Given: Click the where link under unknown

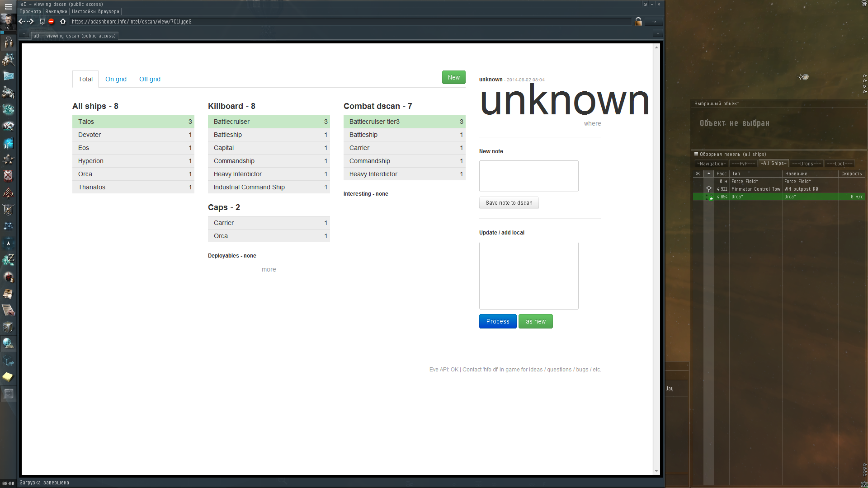Looking at the screenshot, I should [x=592, y=123].
